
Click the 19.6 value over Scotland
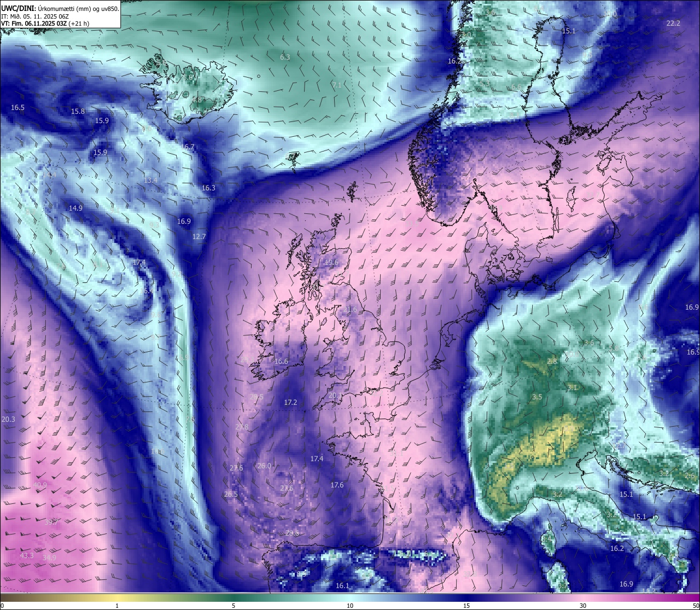pyautogui.click(x=331, y=262)
